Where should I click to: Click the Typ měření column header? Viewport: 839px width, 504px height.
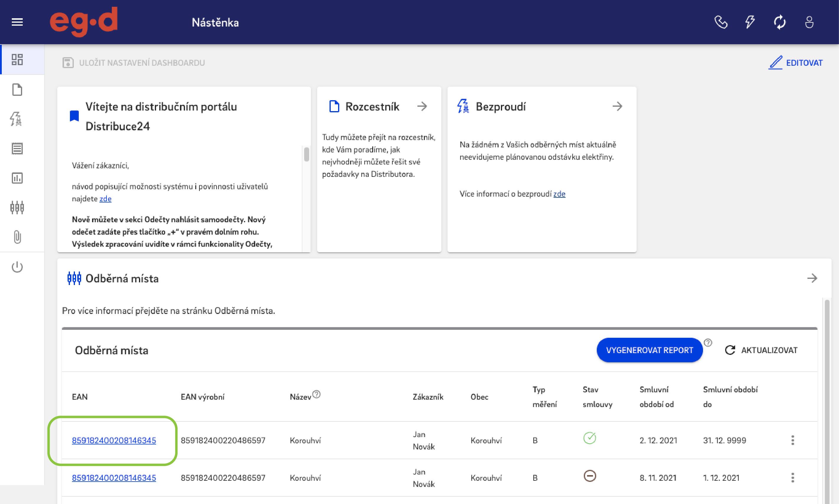click(x=545, y=397)
